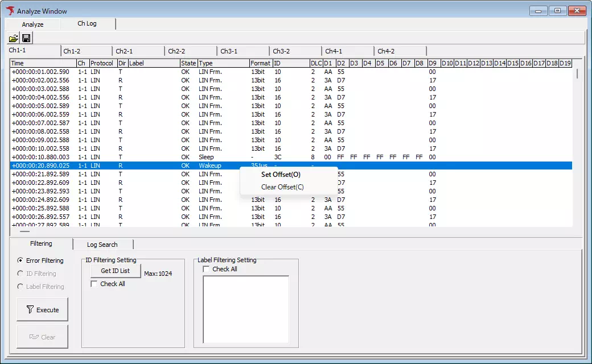The height and width of the screenshot is (364, 592).
Task: Choose Set Offset(O) from context menu
Action: pyautogui.click(x=281, y=175)
